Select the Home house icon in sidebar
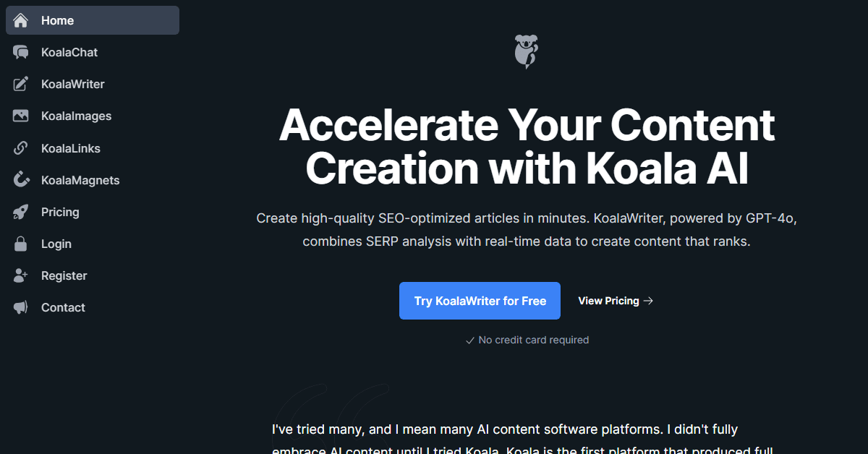The image size is (868, 454). click(20, 20)
